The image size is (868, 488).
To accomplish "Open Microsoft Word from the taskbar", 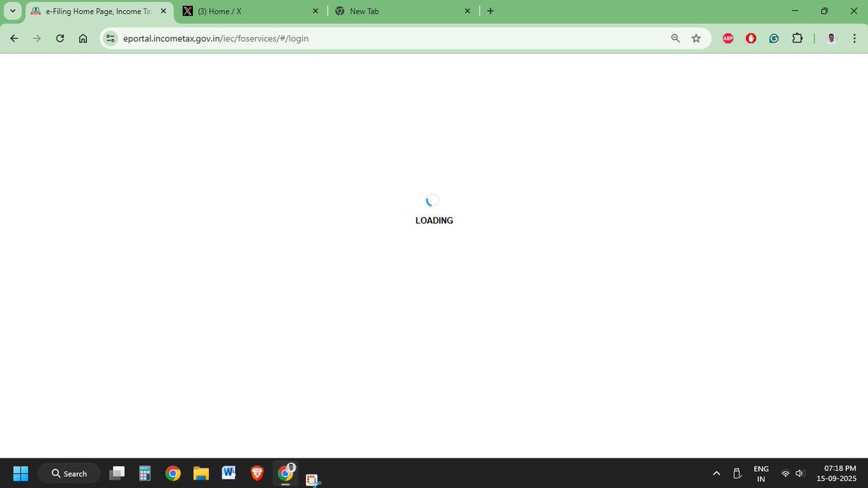I will pos(229,474).
